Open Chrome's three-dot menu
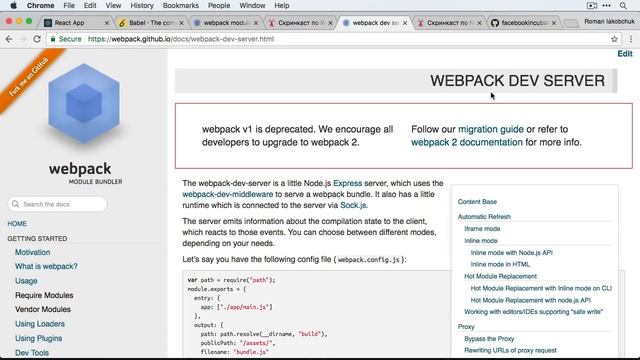This screenshot has width=640, height=360. pyautogui.click(x=631, y=39)
